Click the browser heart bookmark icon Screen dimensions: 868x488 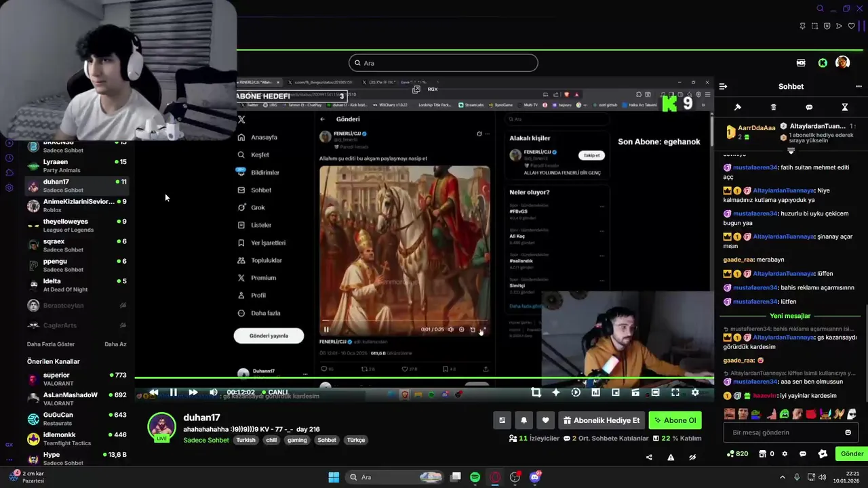click(x=851, y=26)
